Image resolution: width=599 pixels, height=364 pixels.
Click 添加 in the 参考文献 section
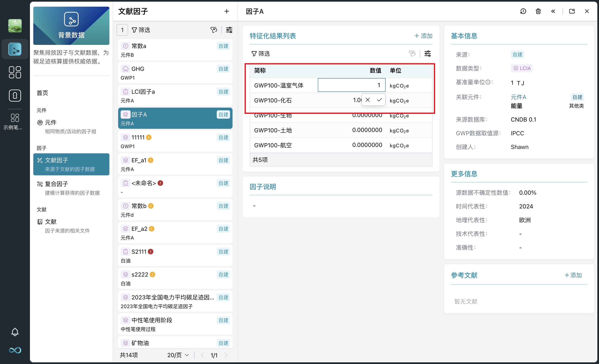click(573, 275)
